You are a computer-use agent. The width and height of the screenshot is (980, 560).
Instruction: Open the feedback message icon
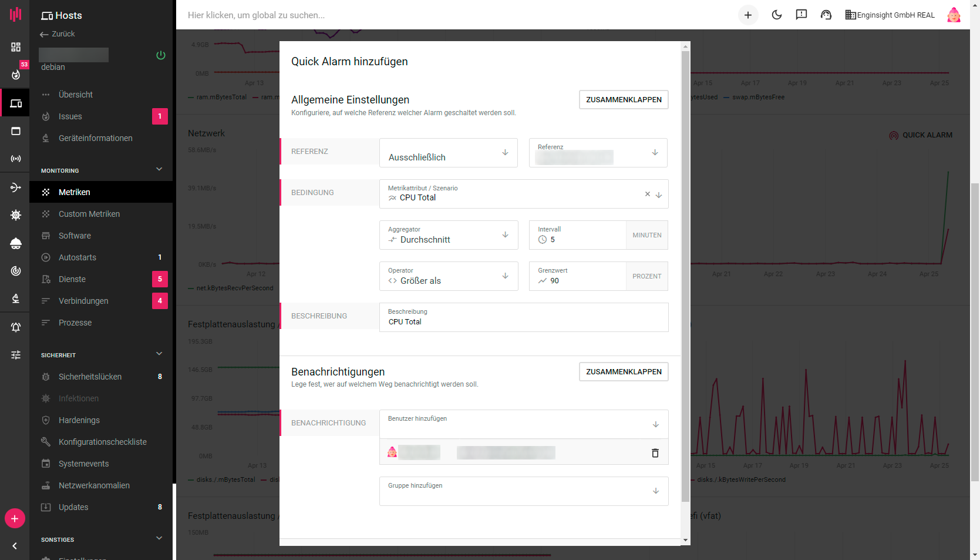pyautogui.click(x=801, y=15)
